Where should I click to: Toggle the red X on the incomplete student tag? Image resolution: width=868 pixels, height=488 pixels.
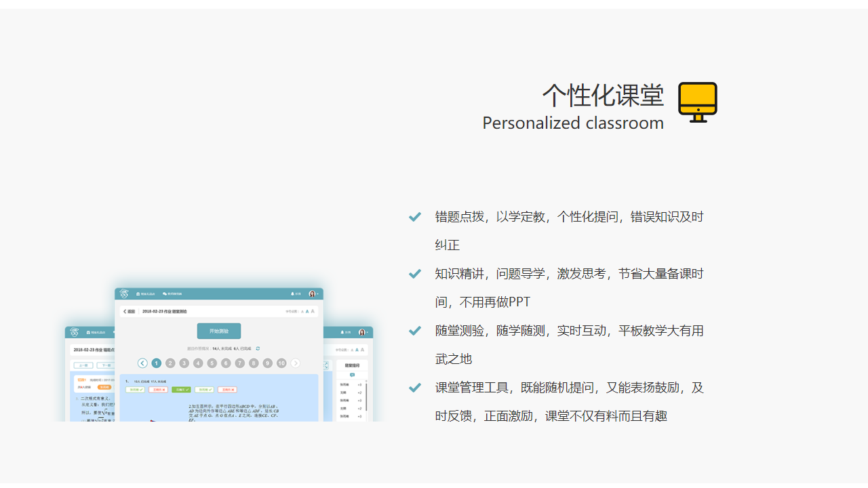(163, 390)
